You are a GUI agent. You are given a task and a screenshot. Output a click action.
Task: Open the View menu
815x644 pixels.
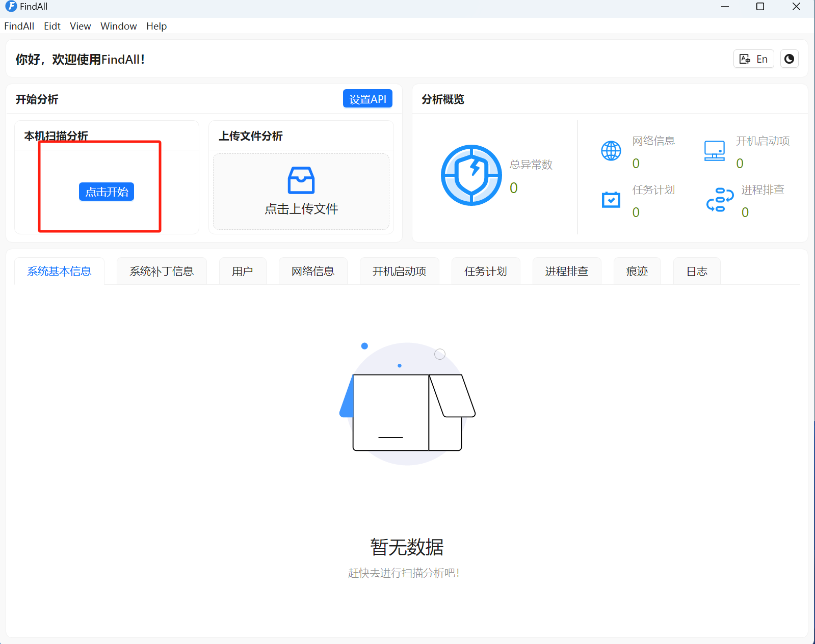click(x=81, y=26)
